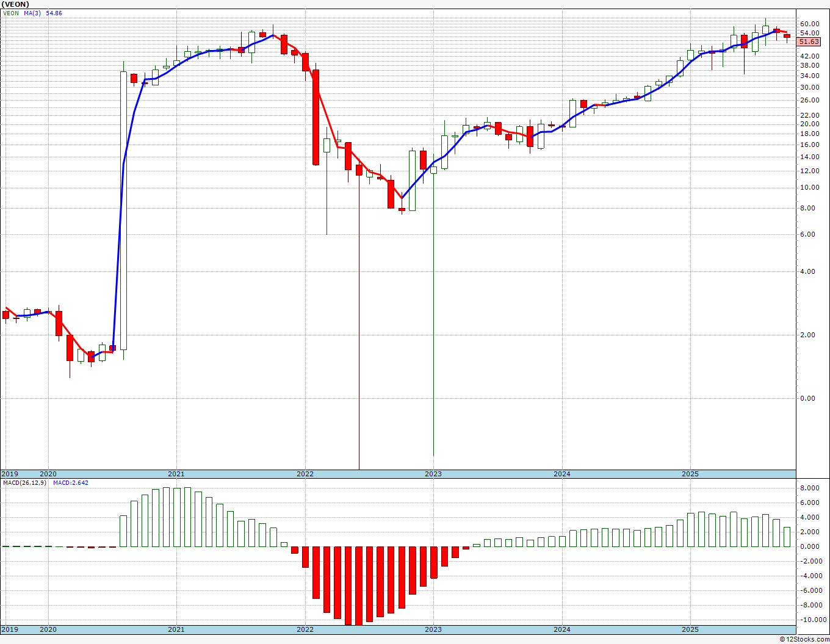Click the 54.00 price axis label
The height and width of the screenshot is (644, 830).
pos(810,33)
